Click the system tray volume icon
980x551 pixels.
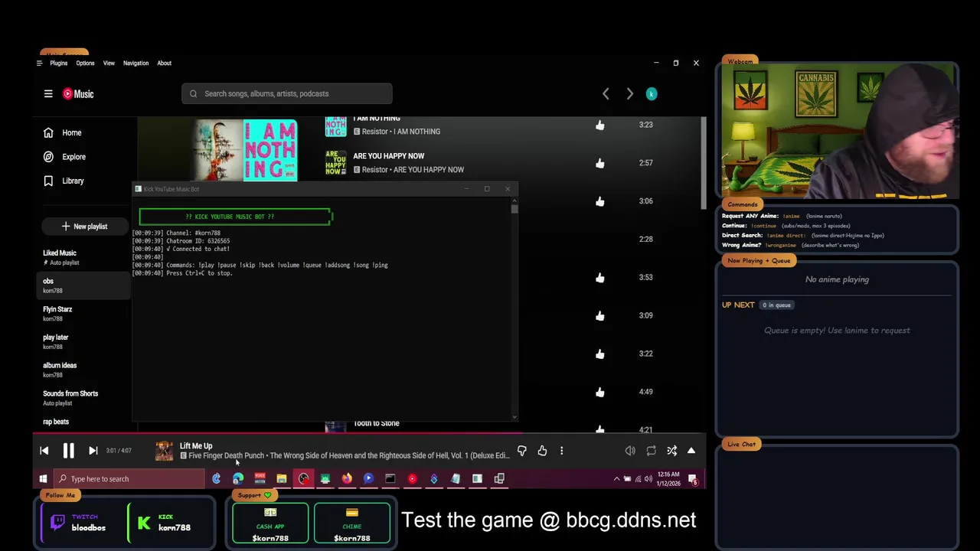point(648,479)
